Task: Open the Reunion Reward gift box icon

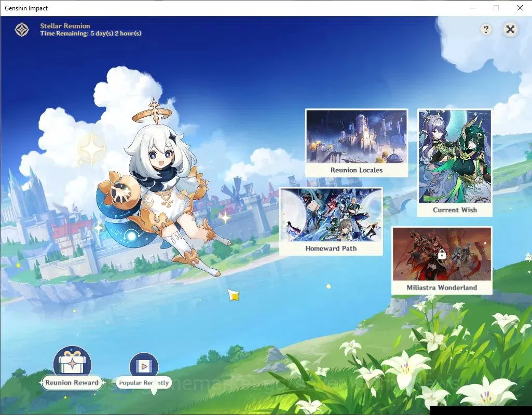Action: (x=72, y=362)
